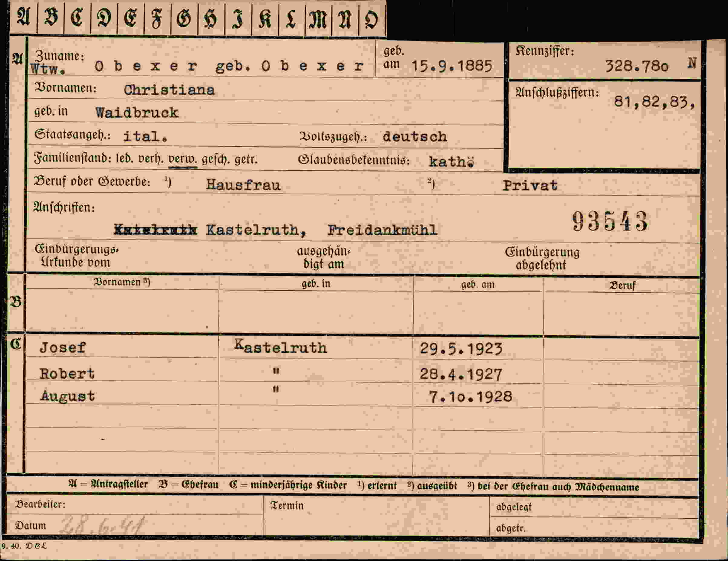Click the birth date '15.9.1885'
This screenshot has height=561, width=728.
click(452, 66)
